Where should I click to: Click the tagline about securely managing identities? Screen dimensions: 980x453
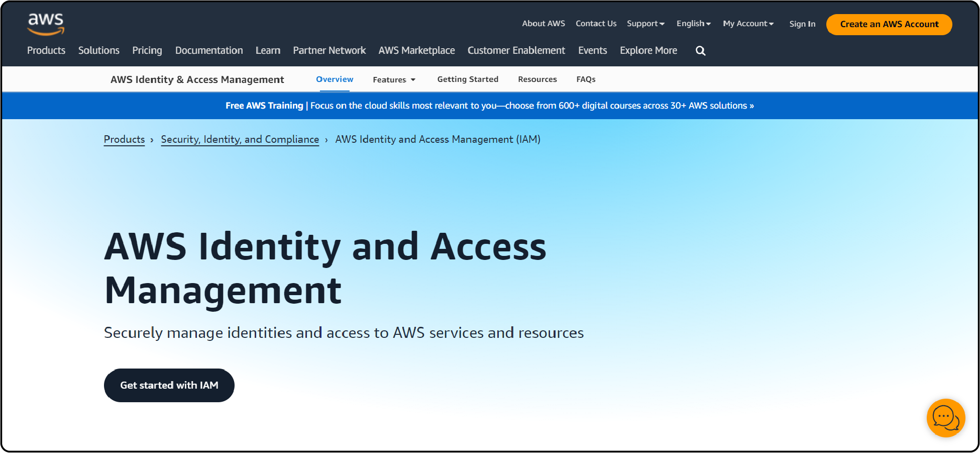click(x=344, y=333)
